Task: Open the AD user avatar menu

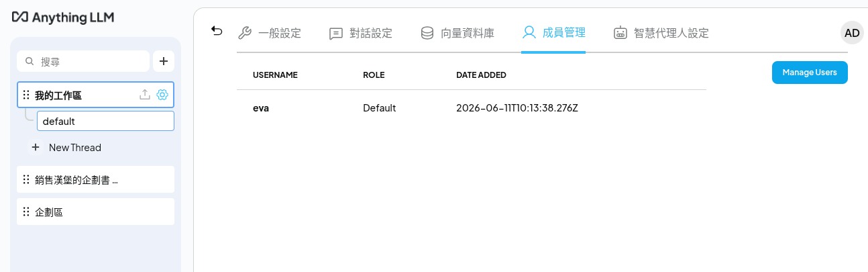Action: click(x=852, y=33)
